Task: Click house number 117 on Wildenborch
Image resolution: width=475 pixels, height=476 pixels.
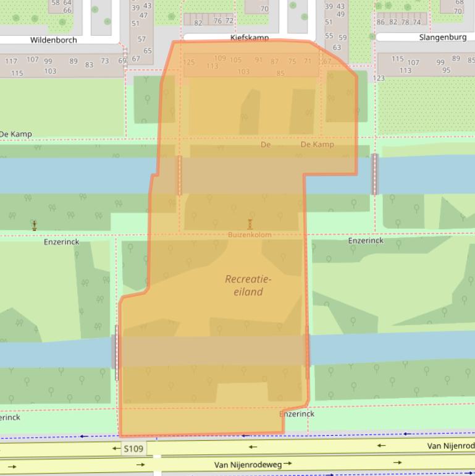Action: (11, 61)
